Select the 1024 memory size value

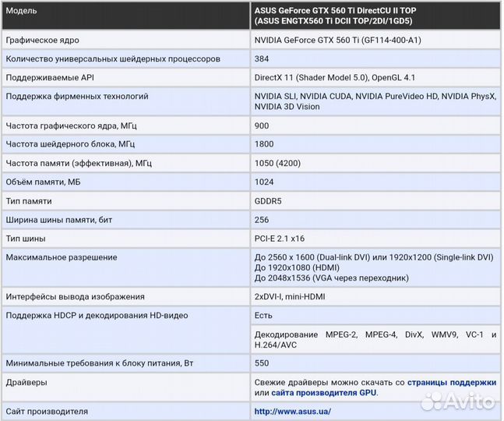[x=264, y=182]
